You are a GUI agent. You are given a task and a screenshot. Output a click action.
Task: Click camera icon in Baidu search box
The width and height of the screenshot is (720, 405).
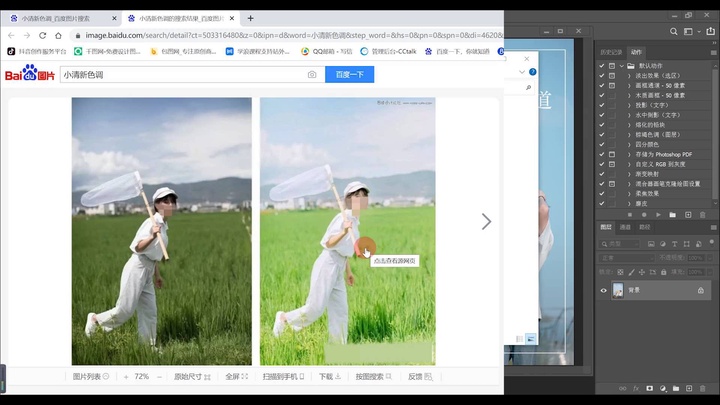tap(312, 74)
